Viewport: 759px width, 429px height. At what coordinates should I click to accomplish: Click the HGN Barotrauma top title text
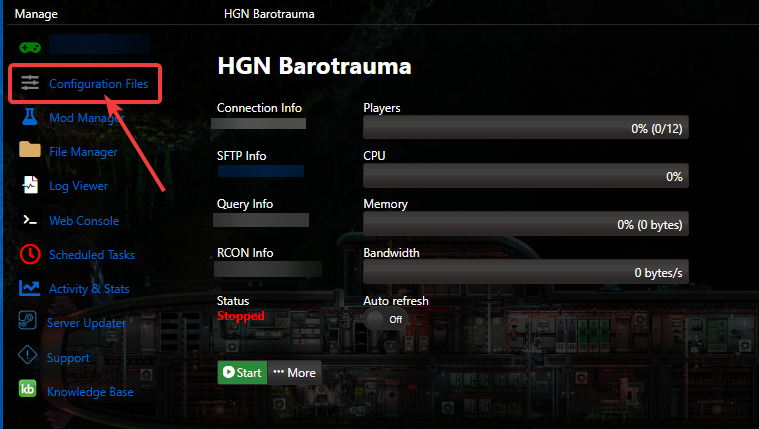[269, 14]
